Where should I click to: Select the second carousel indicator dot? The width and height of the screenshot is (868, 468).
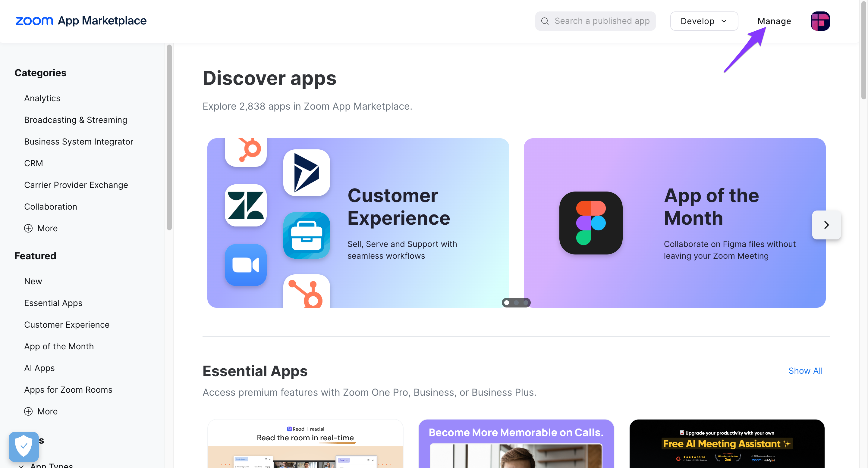pos(516,303)
